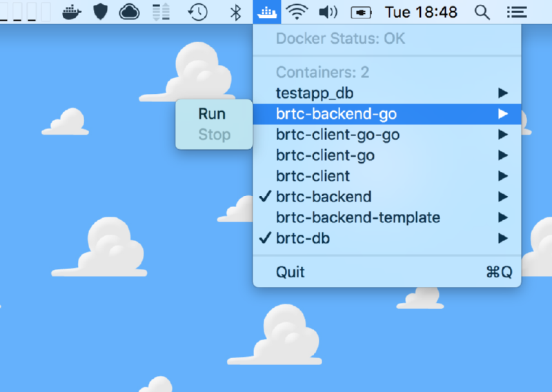The image size is (552, 392).
Task: Click the Containers: 2 label
Action: tap(322, 72)
